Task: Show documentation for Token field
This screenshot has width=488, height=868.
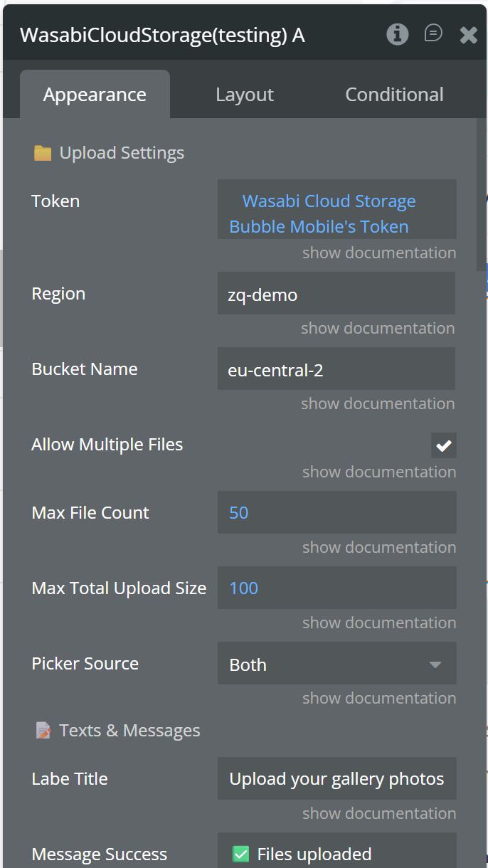Action: coord(378,253)
